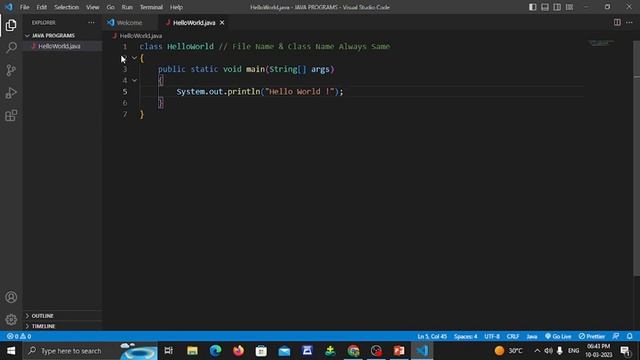Image resolution: width=640 pixels, height=360 pixels.
Task: Open the File menu
Action: point(24,7)
